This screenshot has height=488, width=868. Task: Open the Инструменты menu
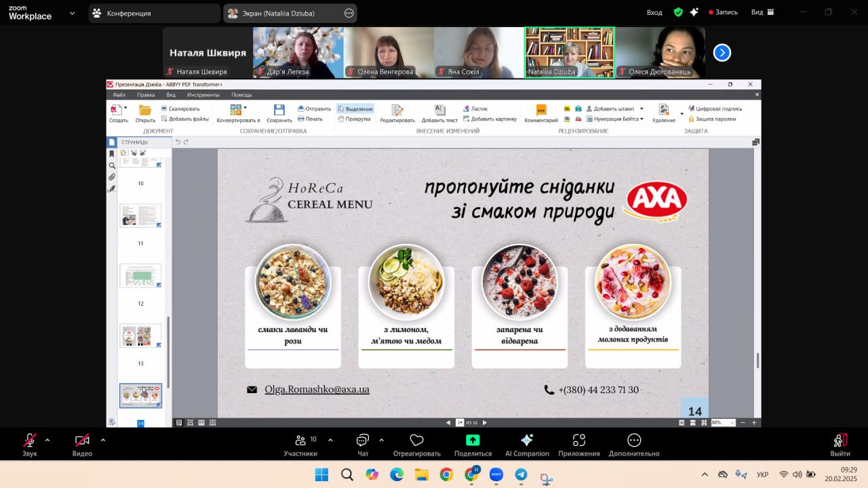click(x=203, y=95)
